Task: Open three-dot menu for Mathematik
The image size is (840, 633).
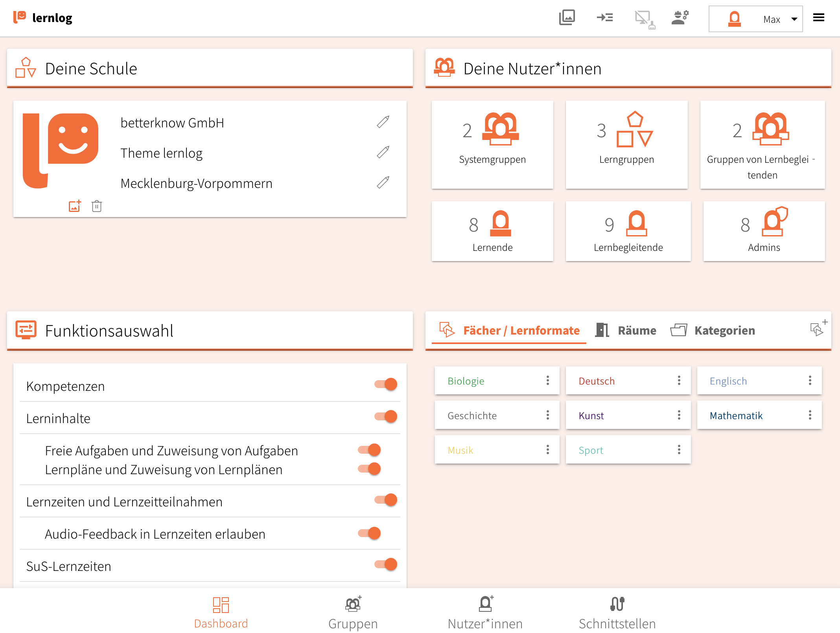Action: tap(810, 415)
